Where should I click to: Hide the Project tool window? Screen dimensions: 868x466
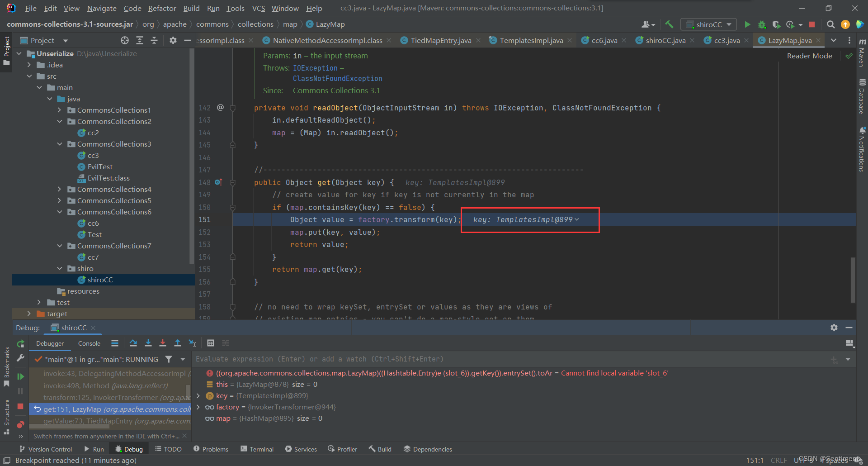click(x=188, y=40)
